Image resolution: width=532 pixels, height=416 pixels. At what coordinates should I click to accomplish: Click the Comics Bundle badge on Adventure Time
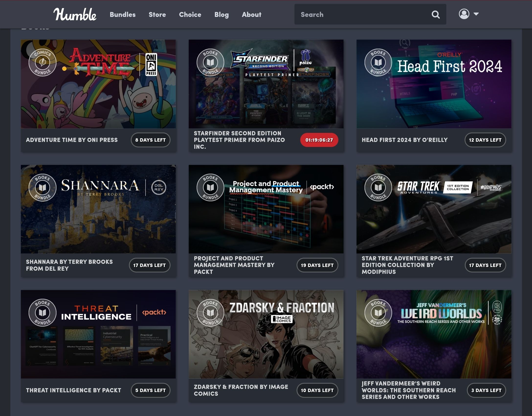43,63
